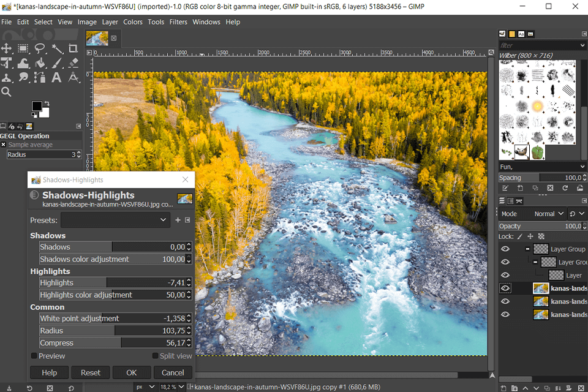Select the Bucket Fill tool

40,62
